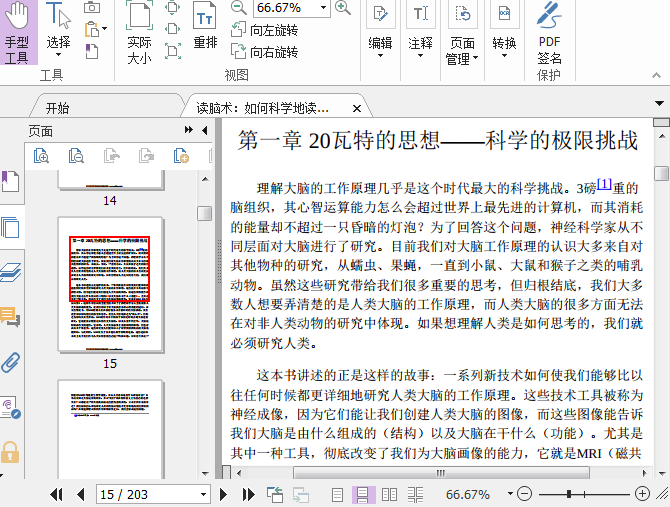Image resolution: width=670 pixels, height=507 pixels.
Task: Reduce page thumbnails in Pages panel
Action: pos(76,156)
